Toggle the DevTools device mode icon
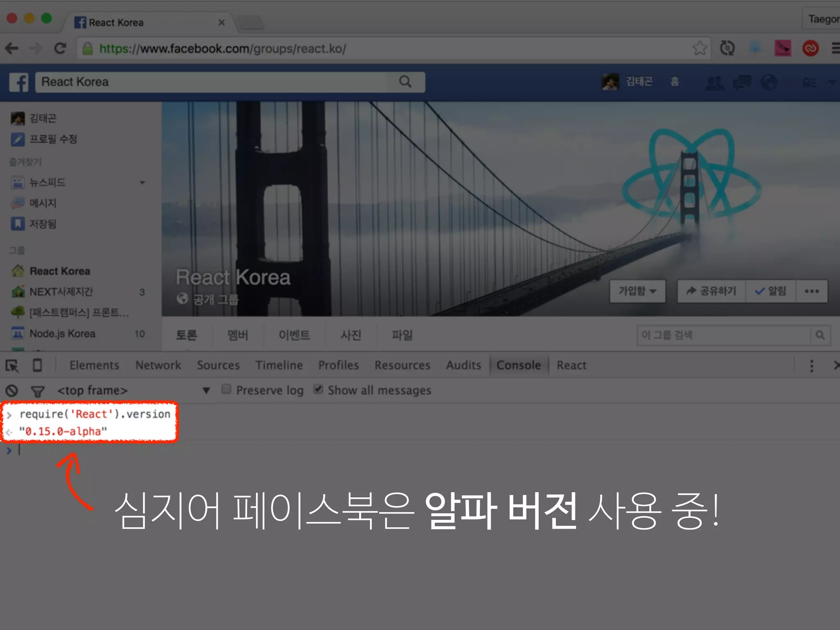The width and height of the screenshot is (840, 630). coord(37,365)
